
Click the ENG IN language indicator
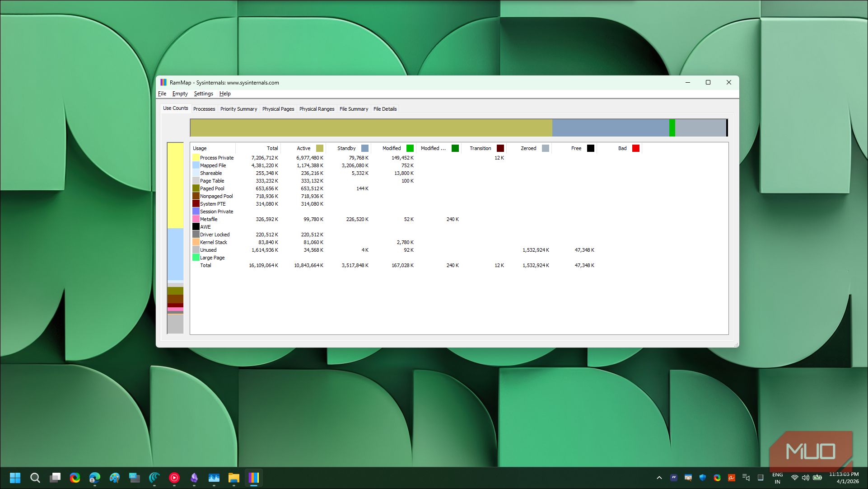coord(778,478)
